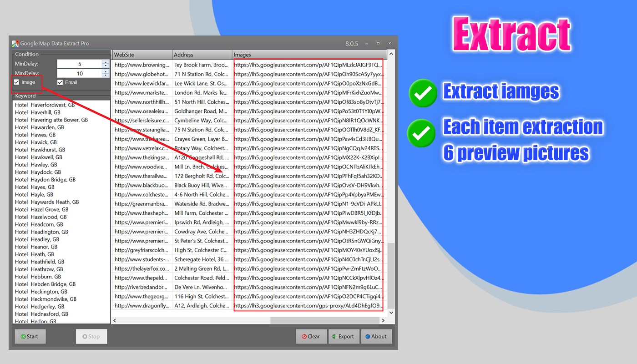Untick the Image checkbox
Viewport: 637px width, 364px height.
17,82
